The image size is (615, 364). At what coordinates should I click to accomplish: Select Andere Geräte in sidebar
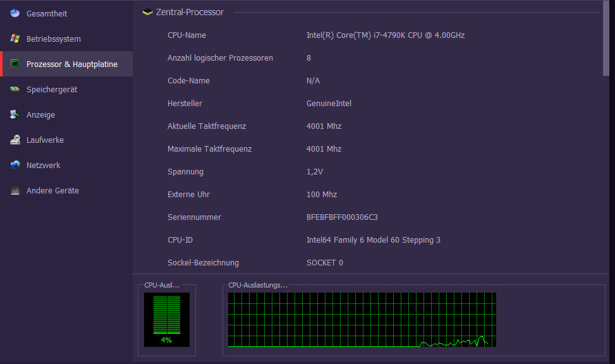click(x=66, y=190)
